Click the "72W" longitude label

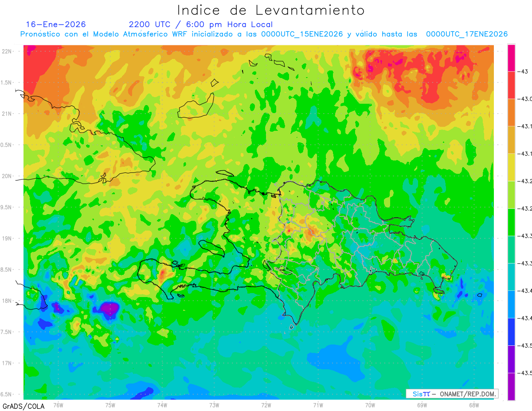[266, 405]
